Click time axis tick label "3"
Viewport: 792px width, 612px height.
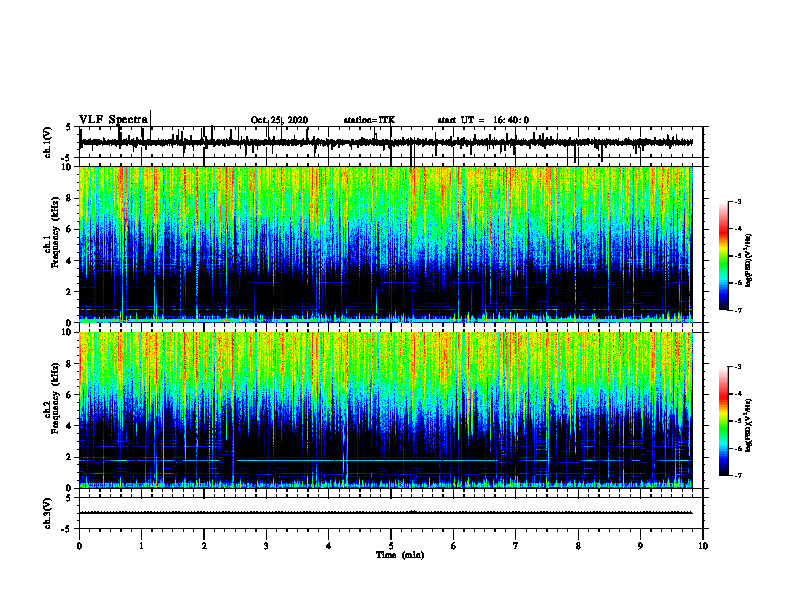pyautogui.click(x=266, y=546)
